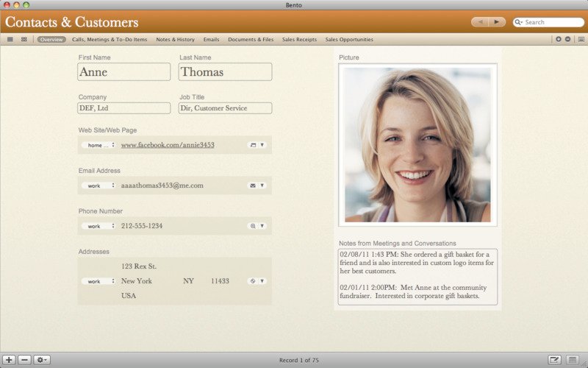This screenshot has width=588, height=368.
Task: Select the Documents & Files tab
Action: point(250,39)
